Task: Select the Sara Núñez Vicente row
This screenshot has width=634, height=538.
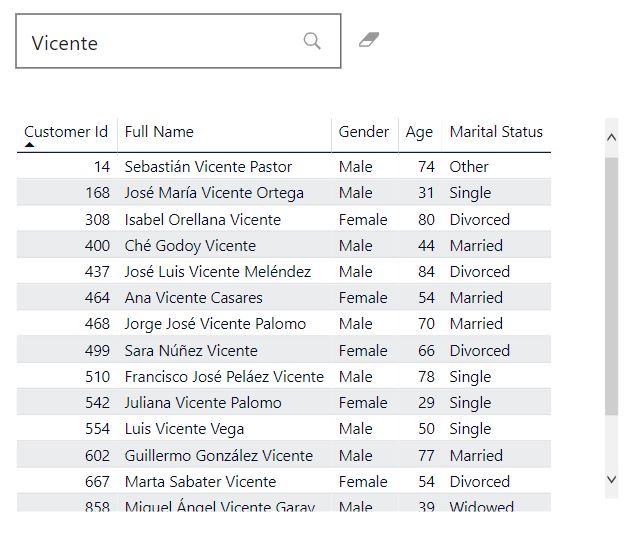Action: point(191,351)
